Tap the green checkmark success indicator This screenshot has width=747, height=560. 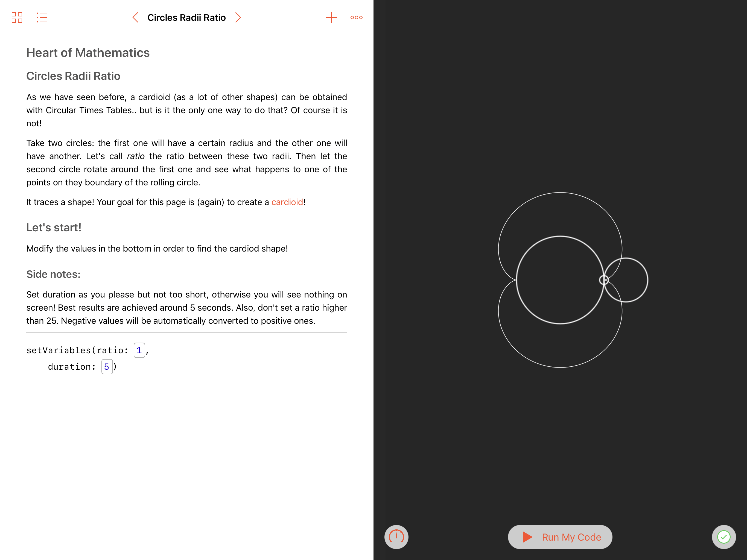coord(723,537)
